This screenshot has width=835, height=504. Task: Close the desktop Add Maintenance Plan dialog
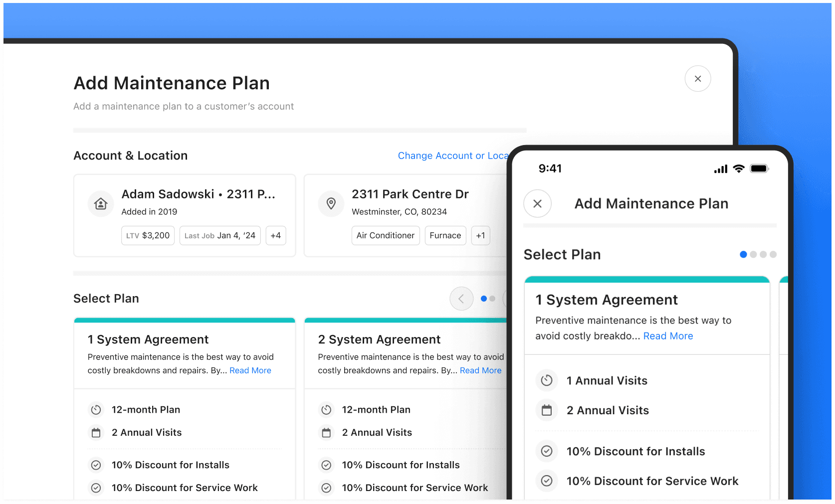coord(697,79)
